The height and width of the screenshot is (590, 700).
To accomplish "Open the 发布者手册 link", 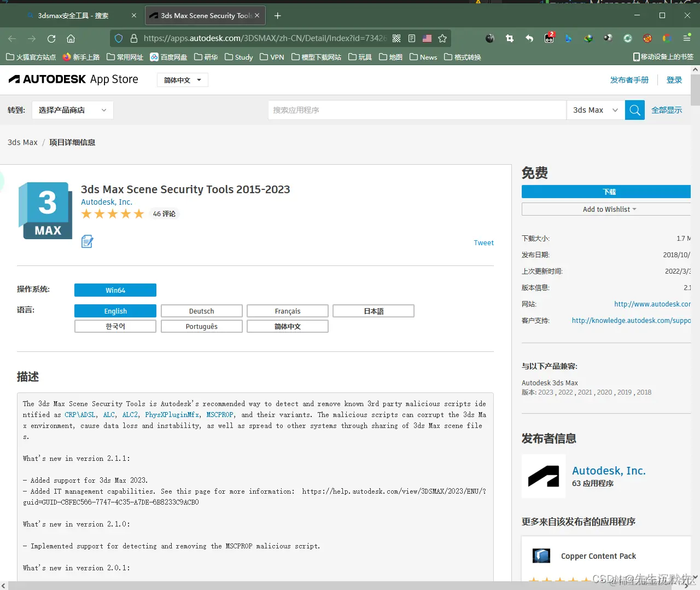I will [x=629, y=80].
